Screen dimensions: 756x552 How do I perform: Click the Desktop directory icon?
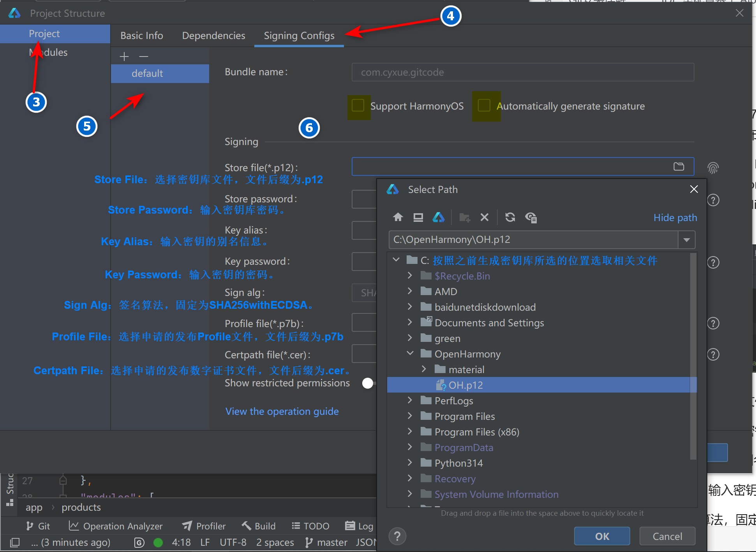418,217
